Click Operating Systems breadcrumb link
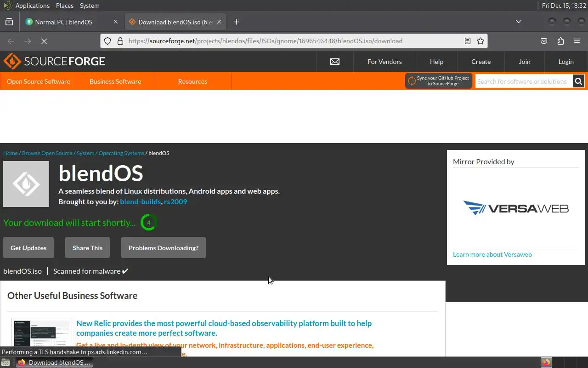Screen dimensions: 588x368 point(121,153)
